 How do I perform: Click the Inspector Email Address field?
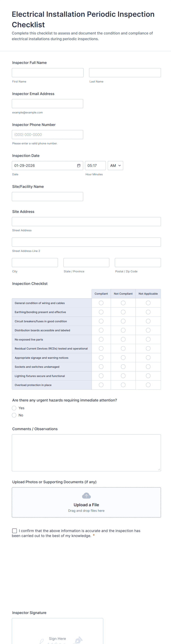tap(47, 103)
